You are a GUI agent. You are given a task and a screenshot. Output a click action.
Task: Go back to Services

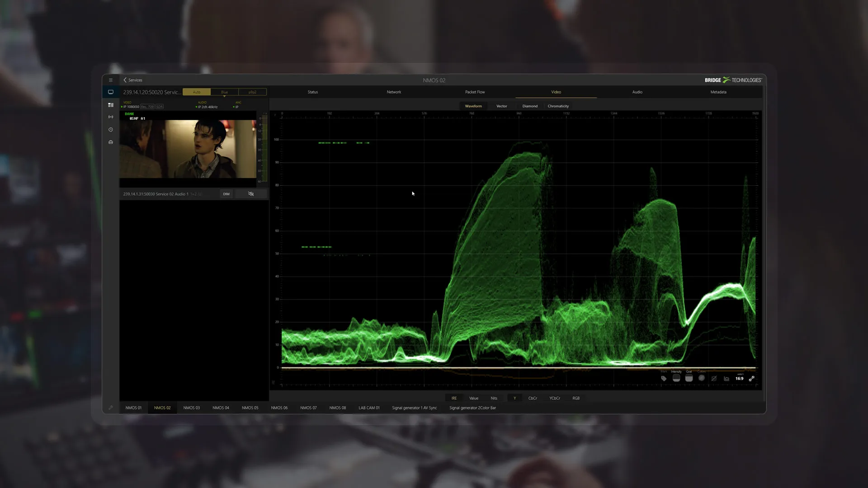tap(133, 80)
